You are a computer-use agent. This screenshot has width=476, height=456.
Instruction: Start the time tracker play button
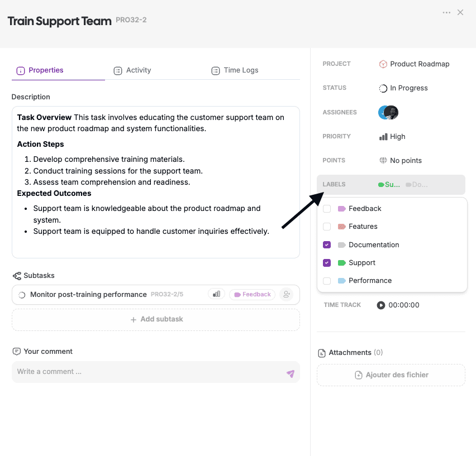click(x=381, y=305)
